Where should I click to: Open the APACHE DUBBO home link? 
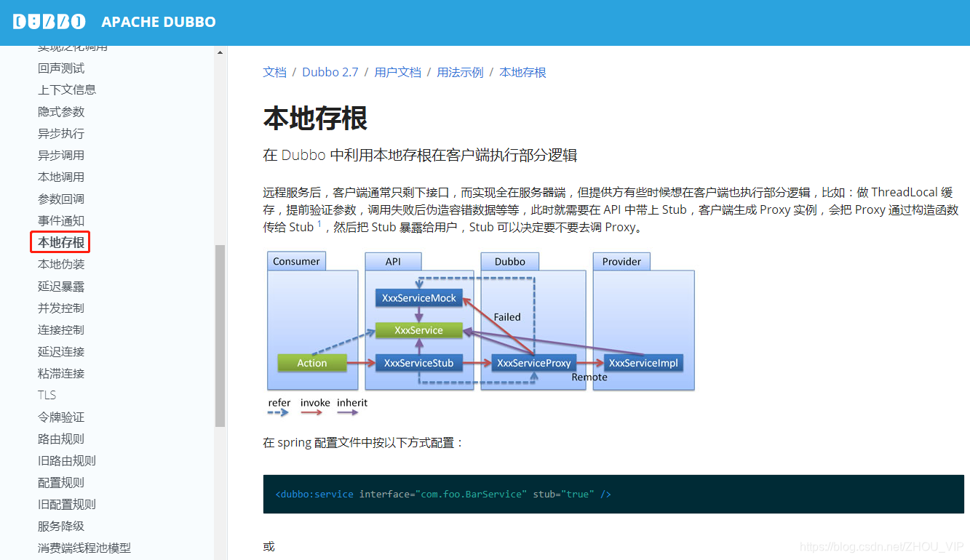click(x=159, y=22)
